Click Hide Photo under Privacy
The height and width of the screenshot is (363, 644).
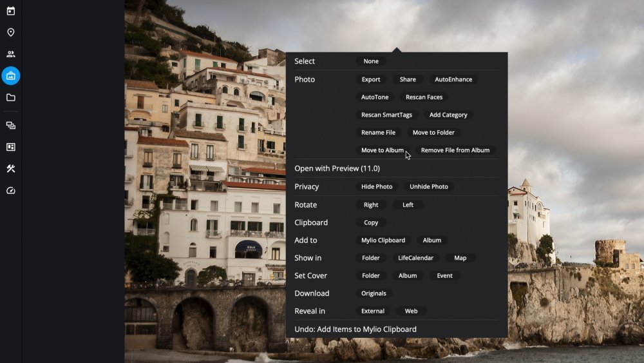[377, 186]
